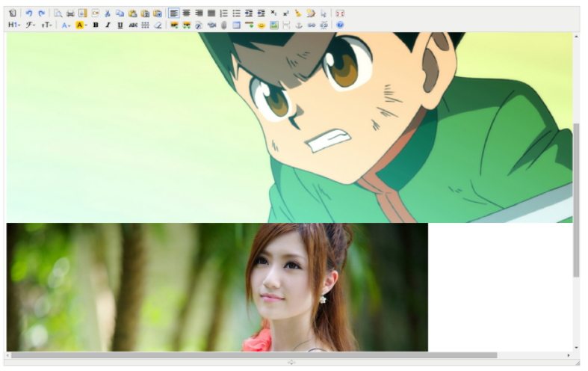Insert a table

pos(236,25)
